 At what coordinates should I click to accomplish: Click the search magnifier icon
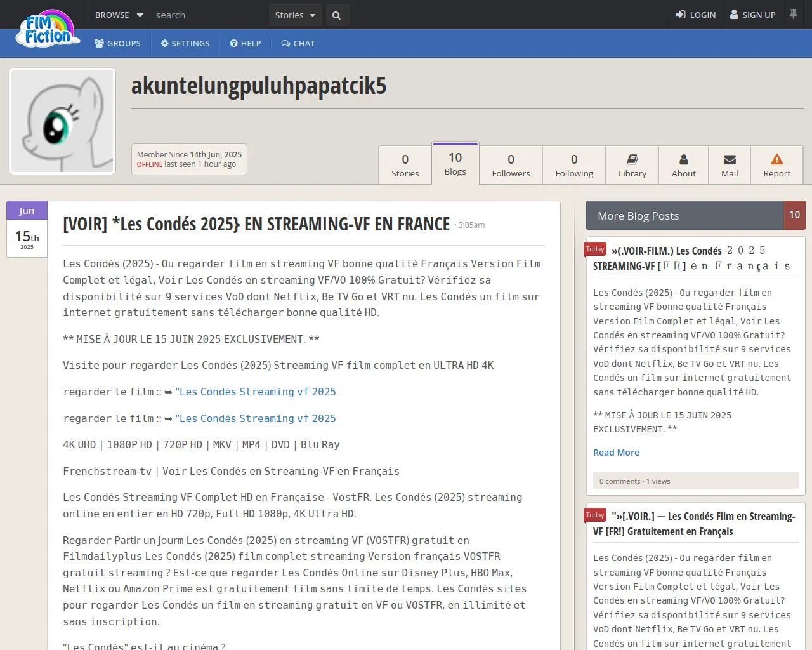click(336, 15)
